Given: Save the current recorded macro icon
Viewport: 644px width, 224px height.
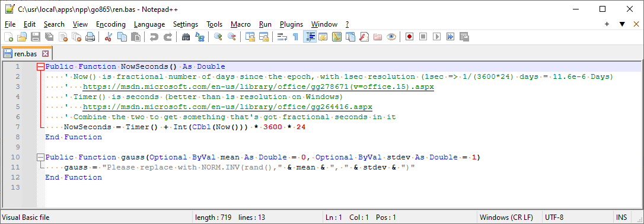Looking at the screenshot, I should 464,37.
